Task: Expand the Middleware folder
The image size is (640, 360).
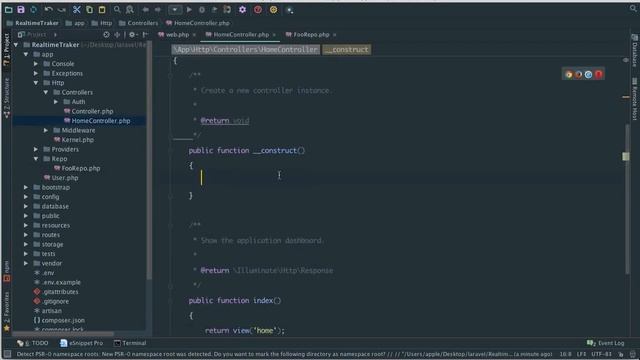Action: coord(46,130)
